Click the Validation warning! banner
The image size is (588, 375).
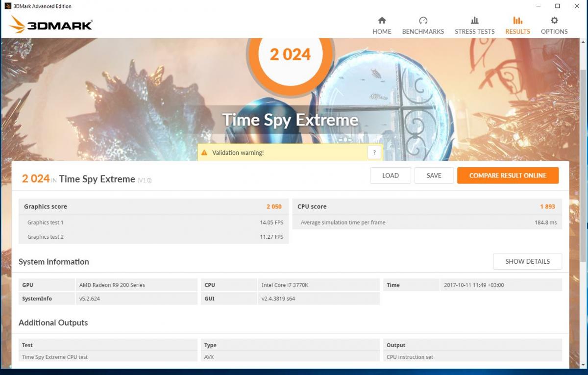tap(290, 152)
